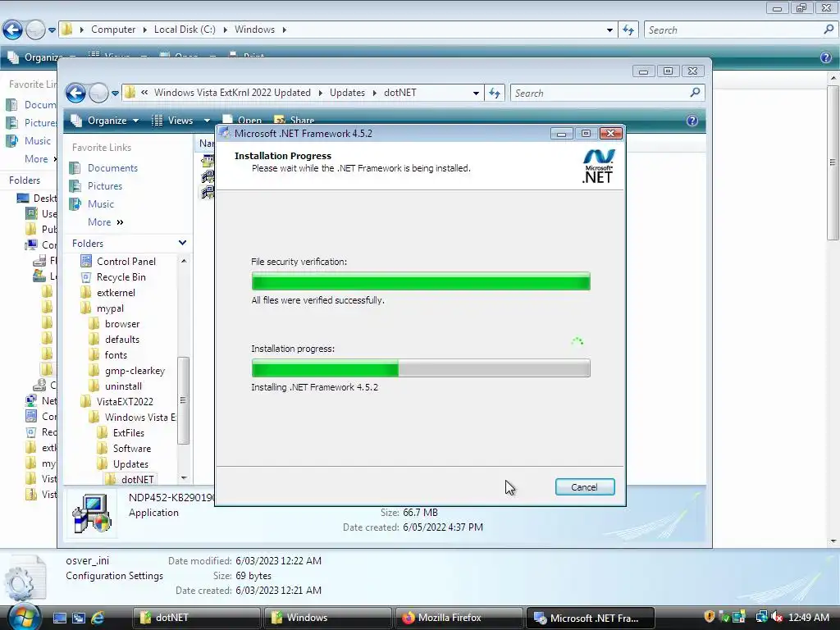Click Switch between windows in Quick Launch
The width and height of the screenshot is (840, 630).
pos(79,618)
